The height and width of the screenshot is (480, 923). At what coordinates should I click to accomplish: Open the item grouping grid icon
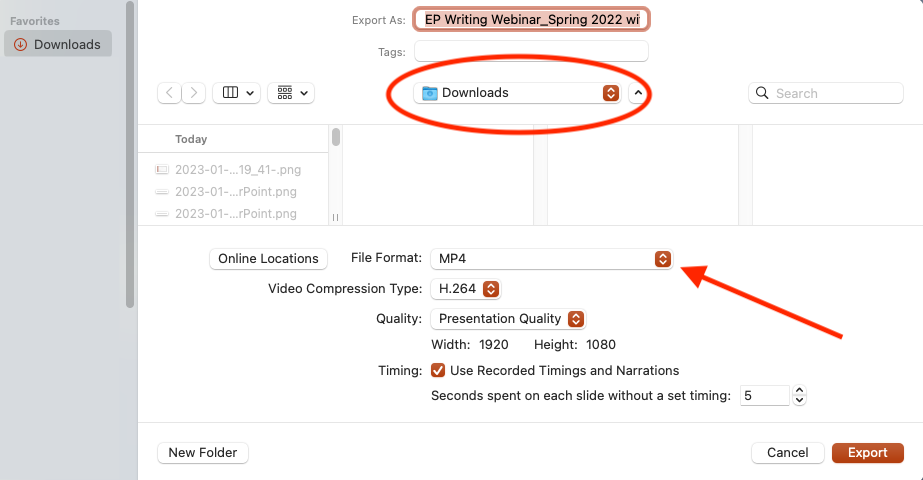(291, 93)
